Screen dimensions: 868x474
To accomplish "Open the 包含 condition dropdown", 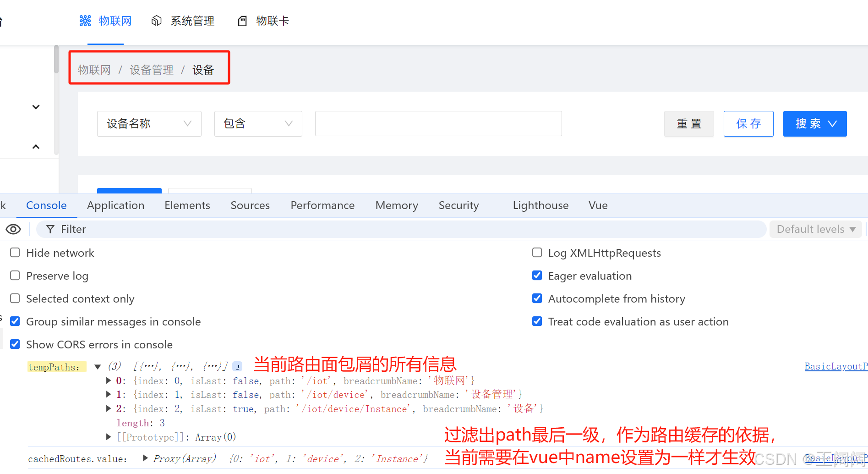I will pyautogui.click(x=258, y=124).
